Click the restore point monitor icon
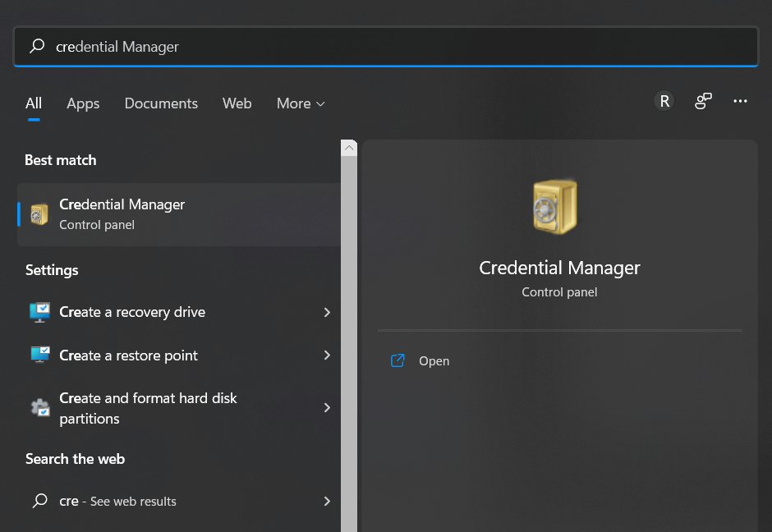Screen dimensions: 772x532 pos(40,355)
